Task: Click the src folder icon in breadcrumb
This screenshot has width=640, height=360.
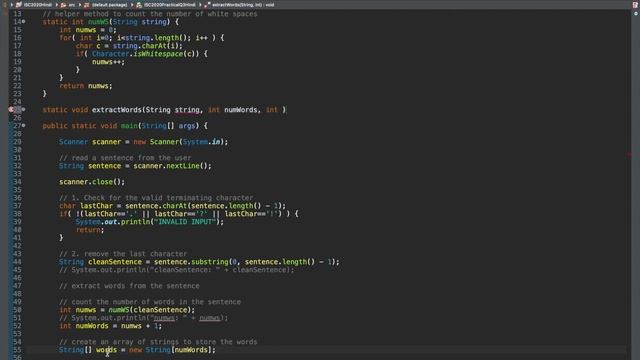Action: click(63, 5)
